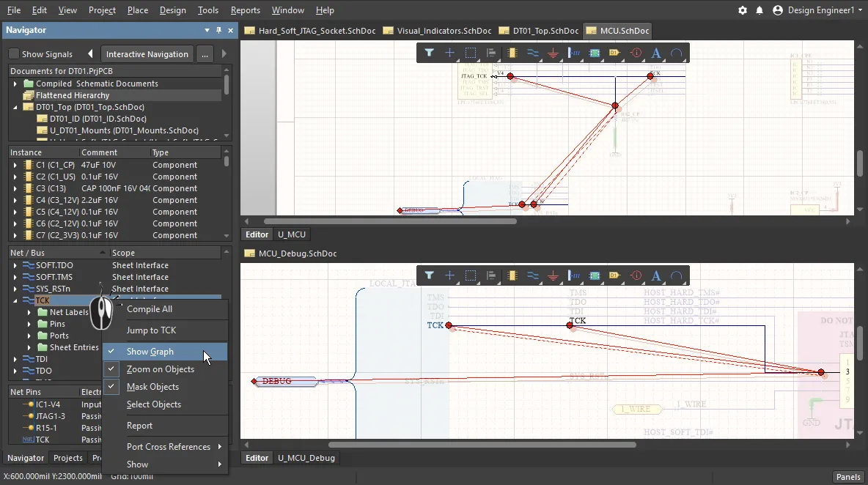Choose Compile All in the context menu
This screenshot has width=868, height=485.
[x=165, y=309]
